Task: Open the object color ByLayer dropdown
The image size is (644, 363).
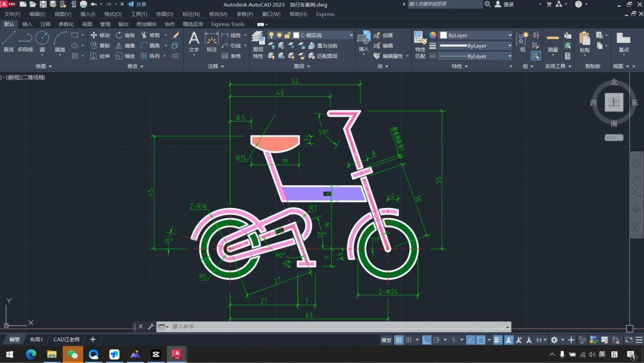Action: (510, 35)
